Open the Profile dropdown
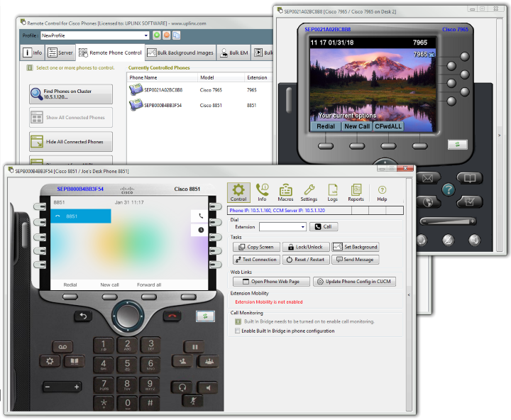511x420 pixels. 146,35
